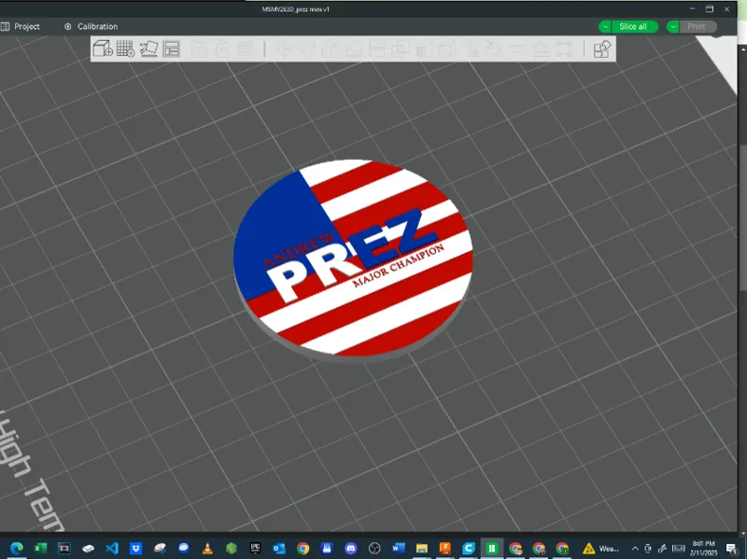Image resolution: width=747 pixels, height=560 pixels.
Task: Open the Windows notifications icon
Action: click(x=732, y=549)
